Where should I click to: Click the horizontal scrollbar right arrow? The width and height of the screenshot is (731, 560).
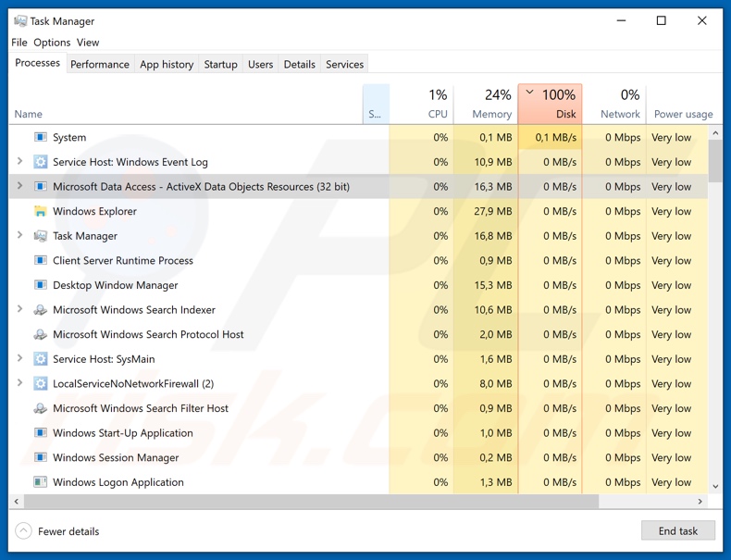pyautogui.click(x=700, y=502)
